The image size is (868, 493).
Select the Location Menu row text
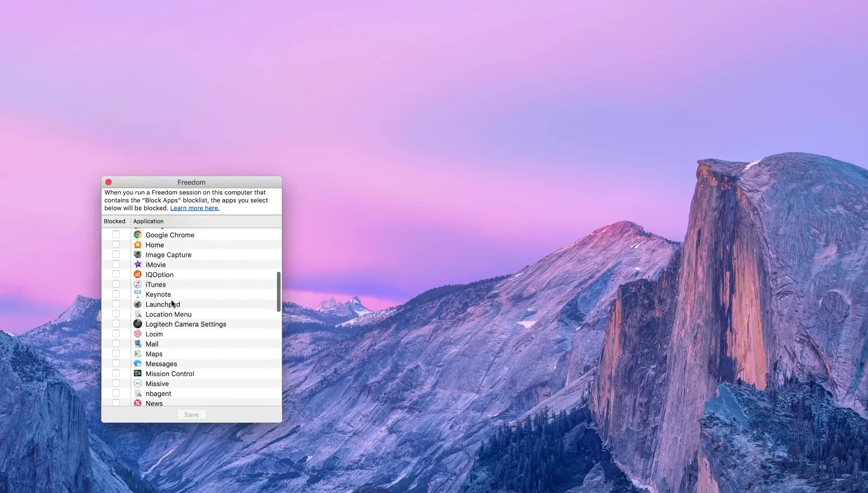point(169,314)
